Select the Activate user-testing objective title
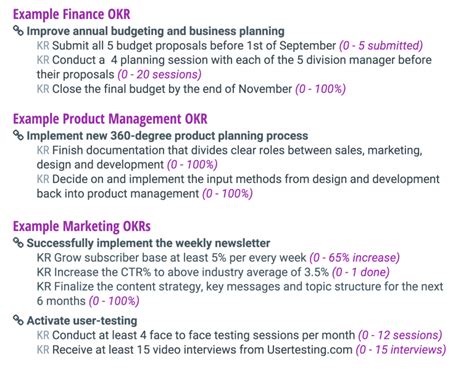The width and height of the screenshot is (474, 372). [82, 320]
